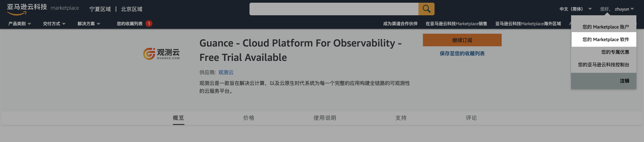Click the red favorites count badge
This screenshot has width=644, height=142.
click(149, 24)
